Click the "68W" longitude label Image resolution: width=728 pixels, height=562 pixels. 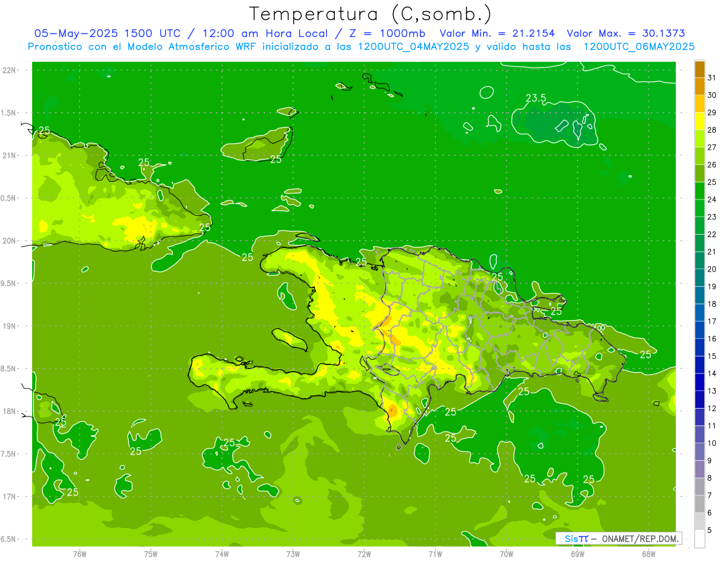pos(649,554)
